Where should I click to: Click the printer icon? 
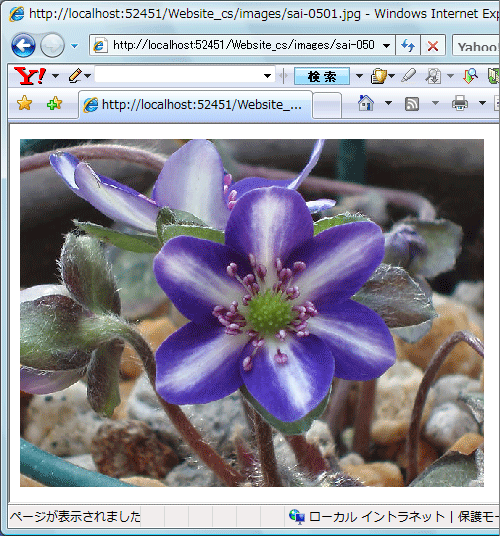click(x=460, y=103)
